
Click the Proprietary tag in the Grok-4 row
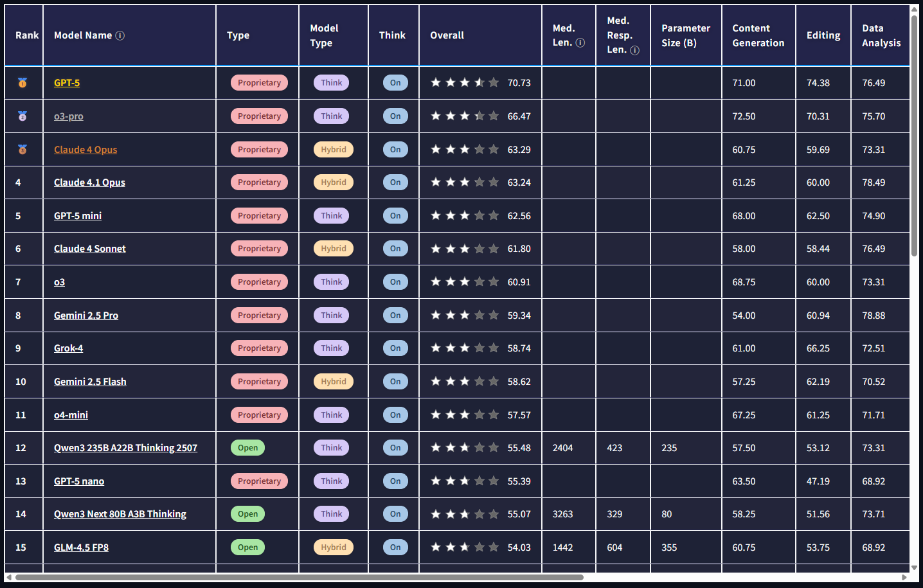point(259,348)
